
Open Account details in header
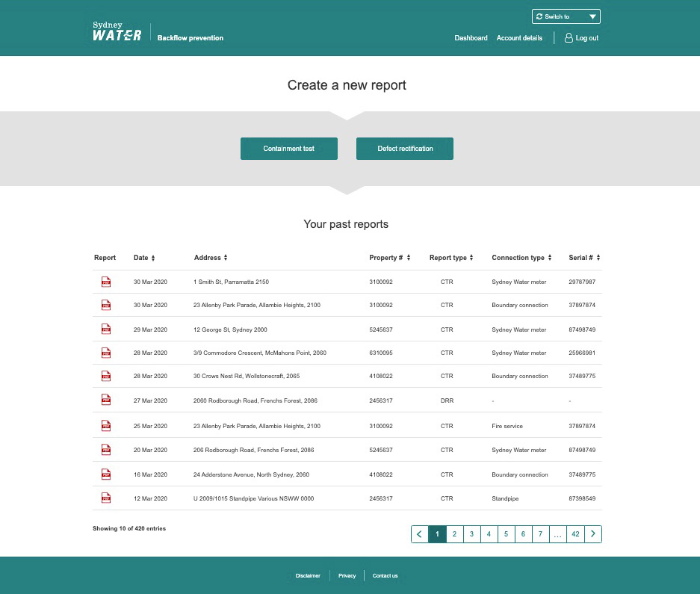[519, 38]
